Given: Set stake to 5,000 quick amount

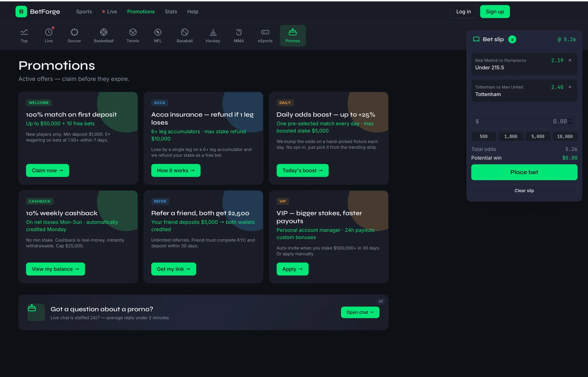Looking at the screenshot, I should (538, 136).
